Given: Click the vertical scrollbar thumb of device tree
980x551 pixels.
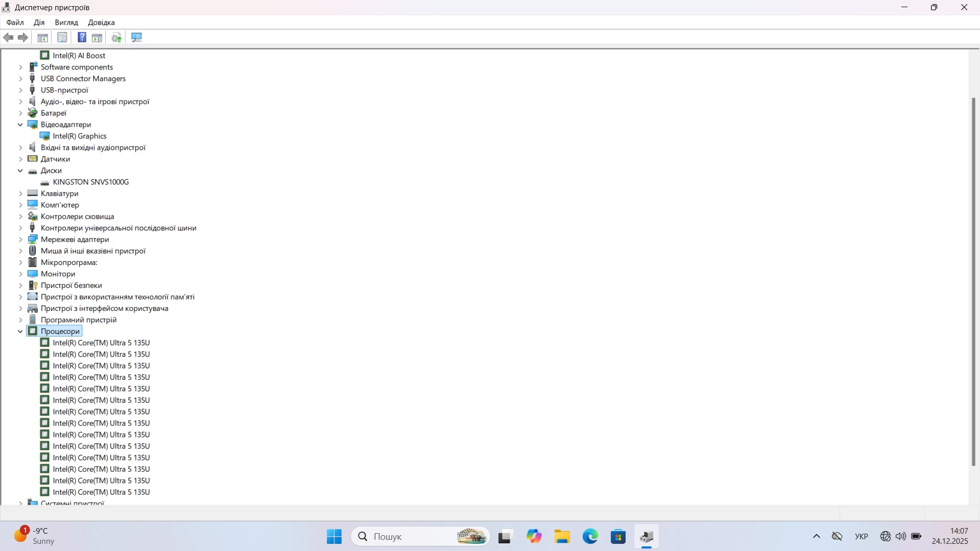Looking at the screenshot, I should (x=973, y=281).
